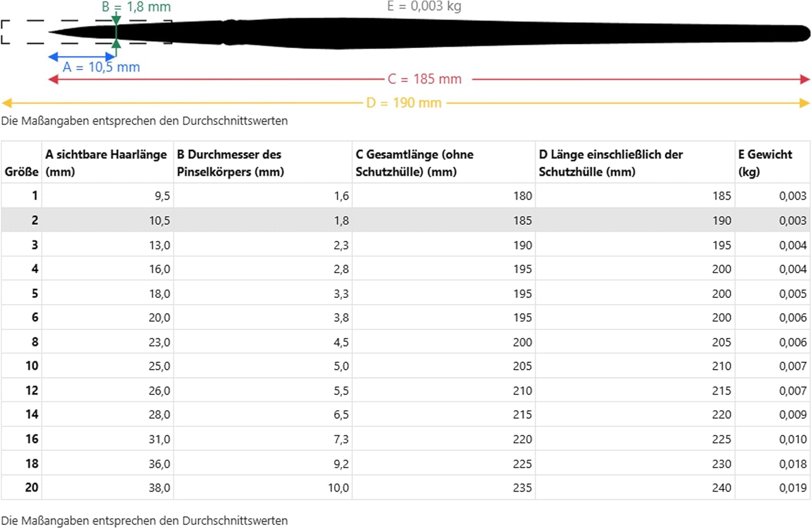This screenshot has width=812, height=529.
Task: Click the 'Die Maßangaben' note below the table
Action: (145, 520)
